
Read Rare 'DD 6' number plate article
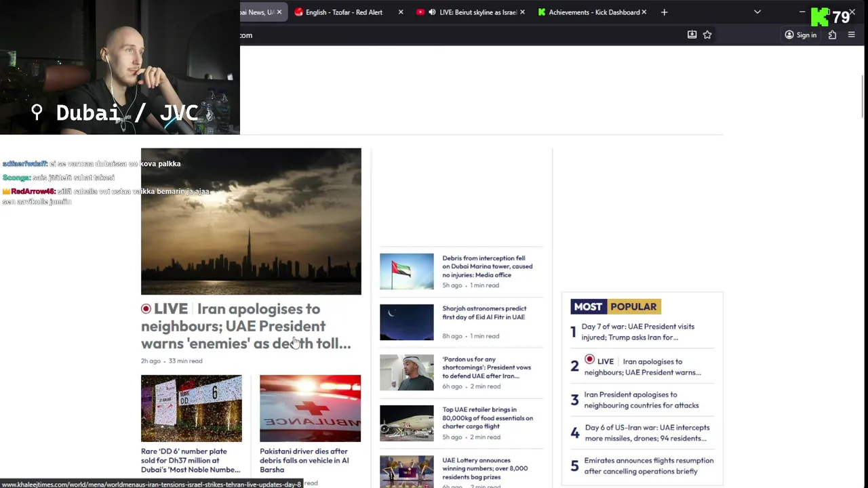coord(191,460)
